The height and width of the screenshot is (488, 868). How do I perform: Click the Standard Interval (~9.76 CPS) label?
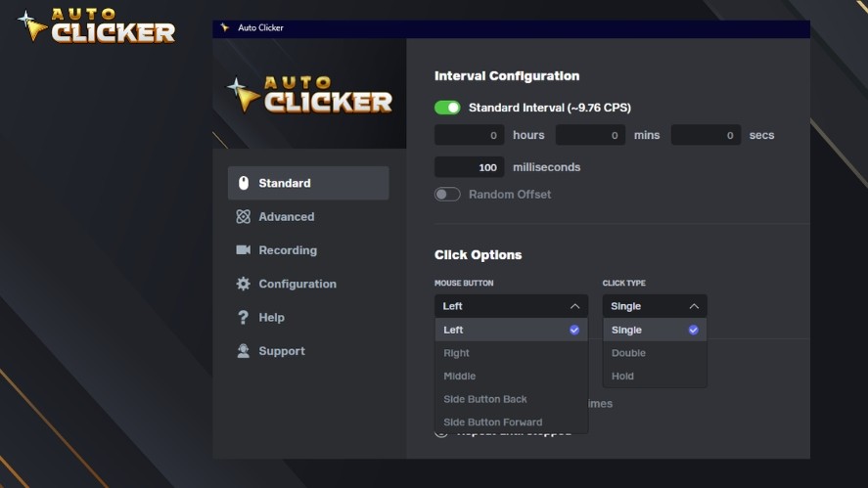tap(550, 108)
